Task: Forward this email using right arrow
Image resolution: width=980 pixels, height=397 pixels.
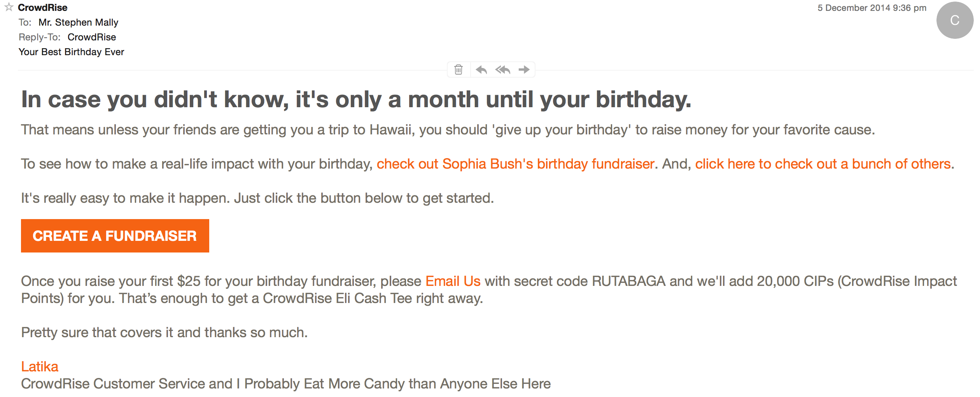Action: coord(524,70)
